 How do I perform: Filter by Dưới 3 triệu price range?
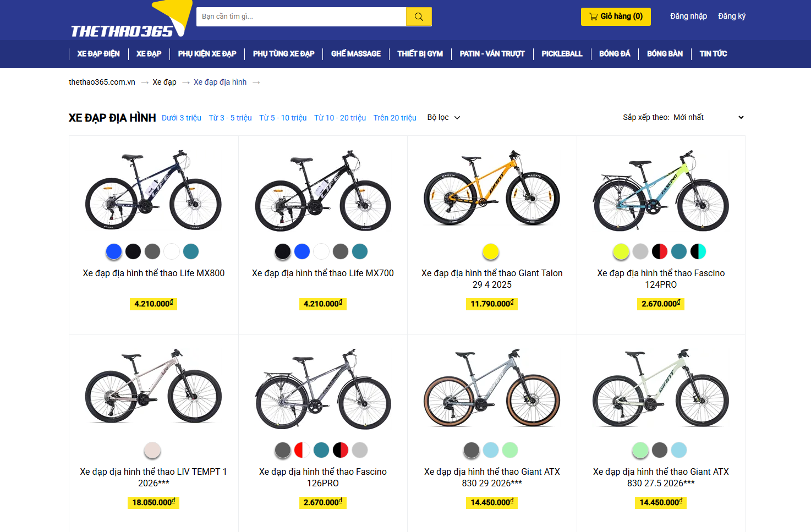coord(182,118)
